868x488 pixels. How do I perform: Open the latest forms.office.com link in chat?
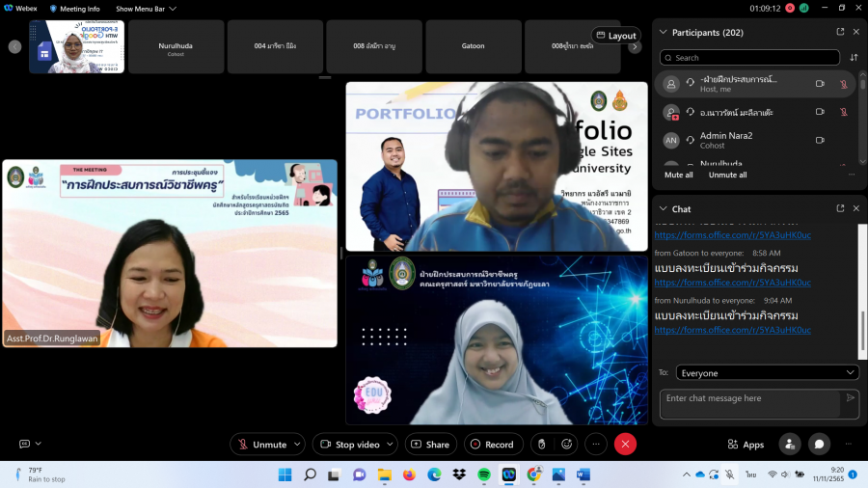point(732,330)
